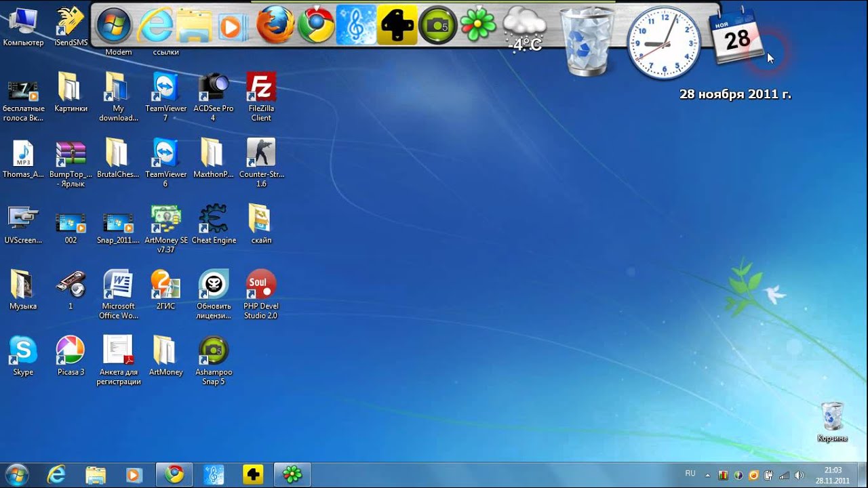Launch iSendSMS shortcut
Viewport: 868px width, 488px height.
[71, 27]
